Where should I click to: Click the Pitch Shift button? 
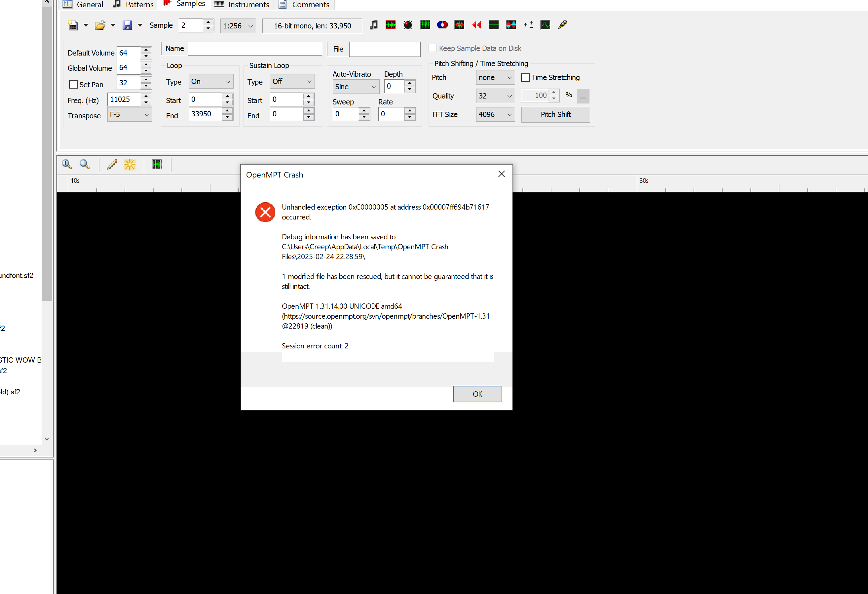555,115
